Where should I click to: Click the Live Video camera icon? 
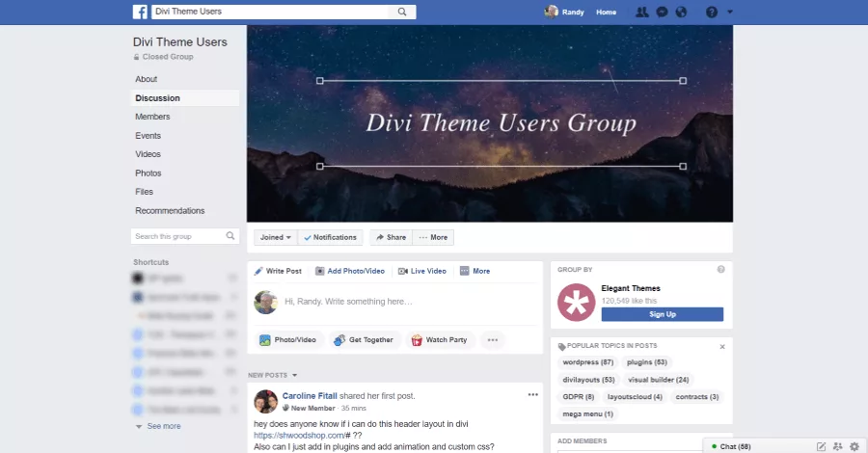pos(403,271)
